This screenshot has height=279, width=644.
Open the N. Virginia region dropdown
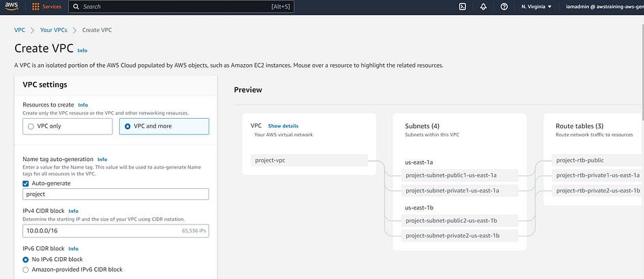click(x=536, y=7)
